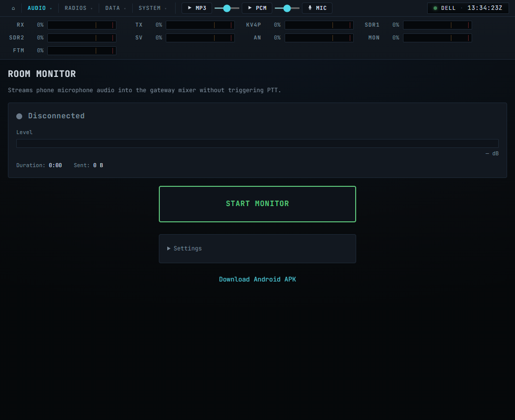Click the DELL host status indicator
This screenshot has height=420, width=515.
[x=444, y=8]
